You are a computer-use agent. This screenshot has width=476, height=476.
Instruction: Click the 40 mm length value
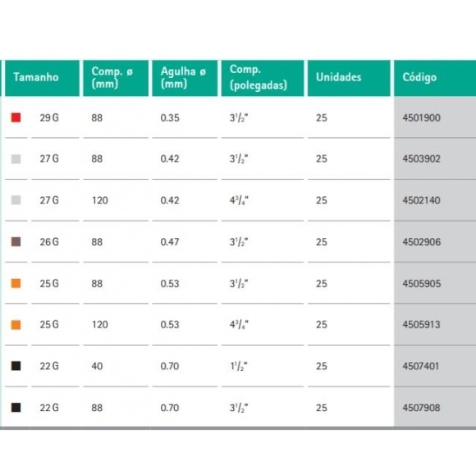(97, 366)
